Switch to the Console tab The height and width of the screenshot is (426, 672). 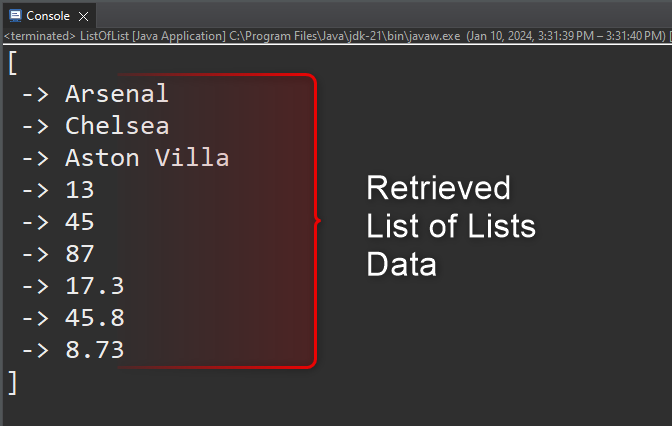point(48,16)
